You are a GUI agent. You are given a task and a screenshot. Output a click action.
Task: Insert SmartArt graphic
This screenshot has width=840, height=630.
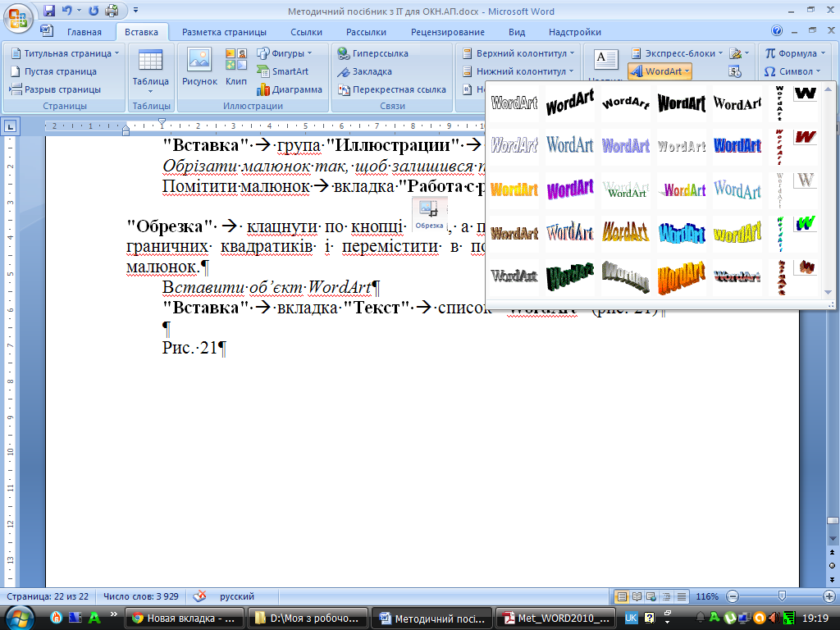click(282, 71)
